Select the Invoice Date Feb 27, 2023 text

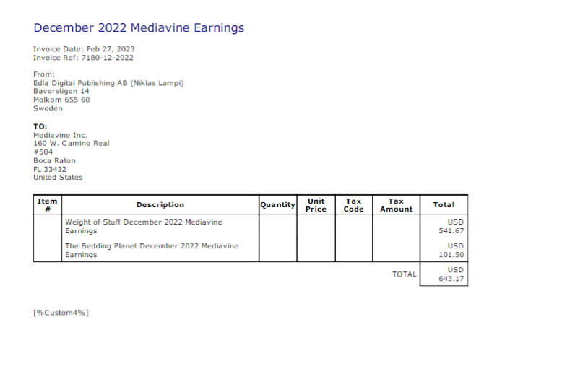(x=84, y=49)
